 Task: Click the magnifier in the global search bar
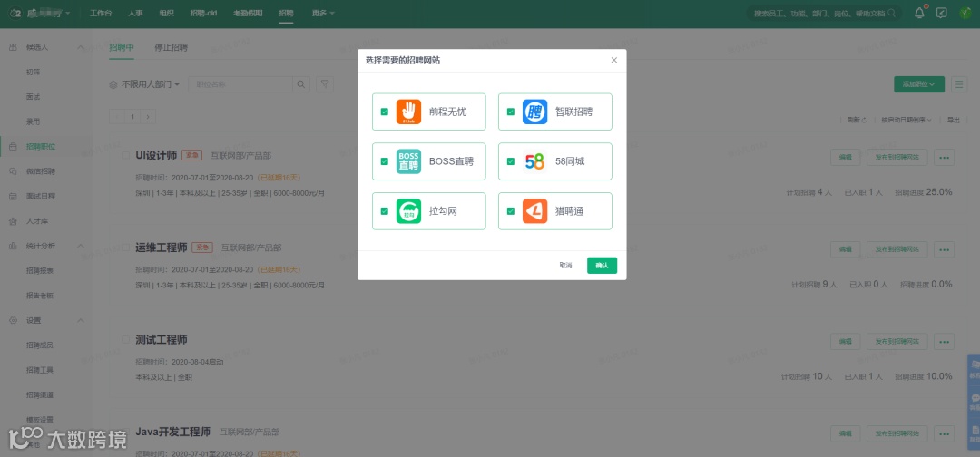click(x=892, y=13)
